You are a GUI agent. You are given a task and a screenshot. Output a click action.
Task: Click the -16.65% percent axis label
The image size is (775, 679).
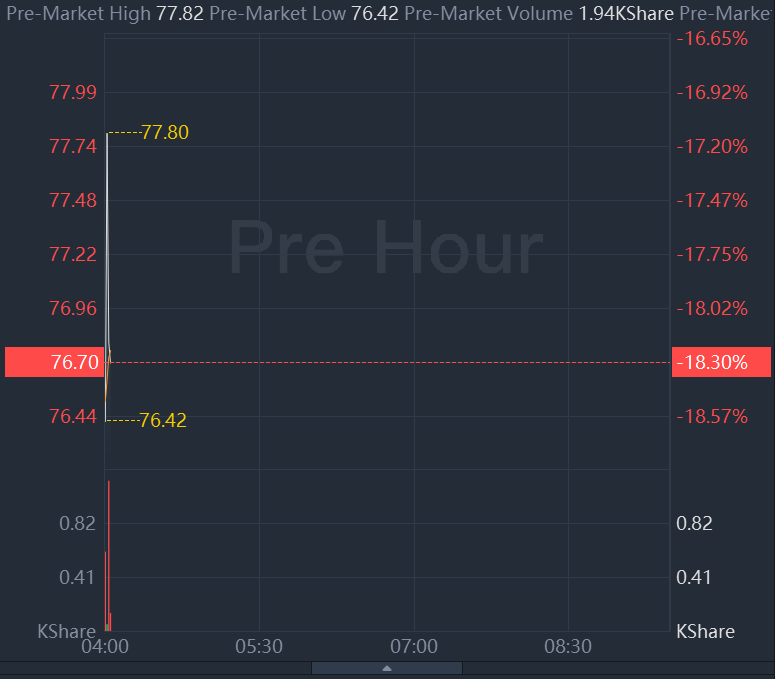pos(712,39)
